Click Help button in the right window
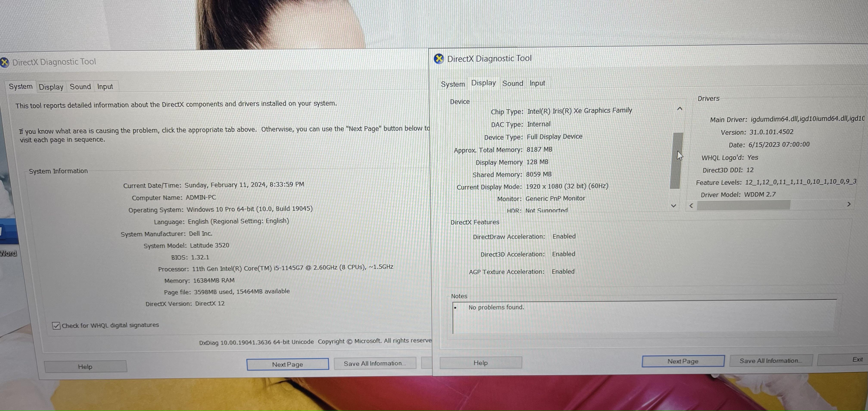The width and height of the screenshot is (868, 411). 480,363
